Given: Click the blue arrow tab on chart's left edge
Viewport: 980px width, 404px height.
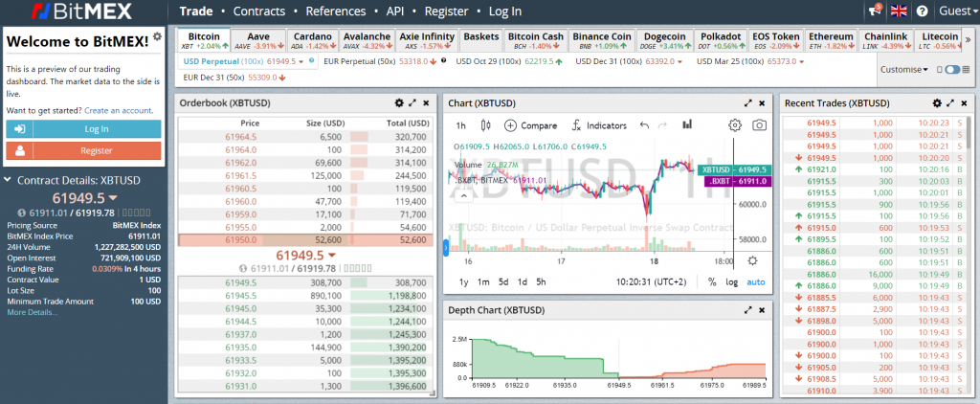Looking at the screenshot, I should (446, 248).
